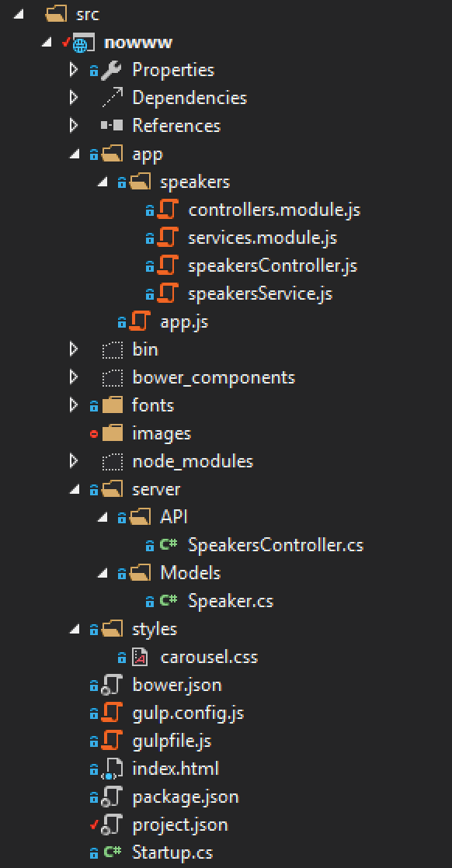
Task: Click the app folder icon
Action: click(x=113, y=155)
